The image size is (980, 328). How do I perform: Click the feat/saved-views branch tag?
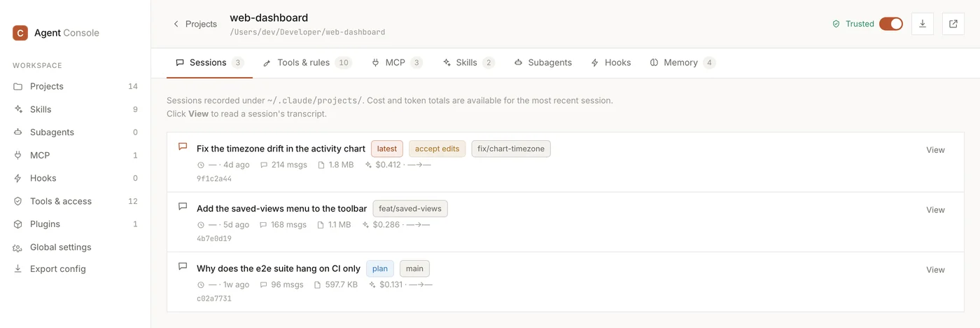tap(410, 209)
